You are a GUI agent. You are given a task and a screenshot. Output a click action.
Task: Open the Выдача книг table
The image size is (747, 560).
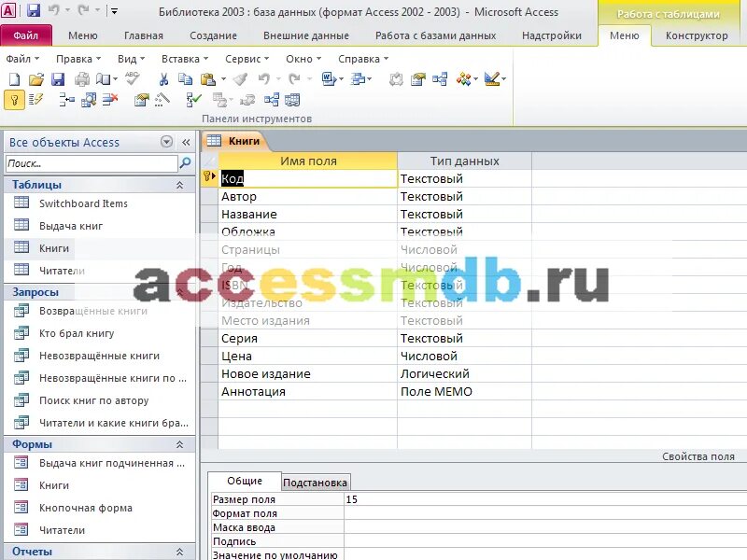(x=71, y=226)
